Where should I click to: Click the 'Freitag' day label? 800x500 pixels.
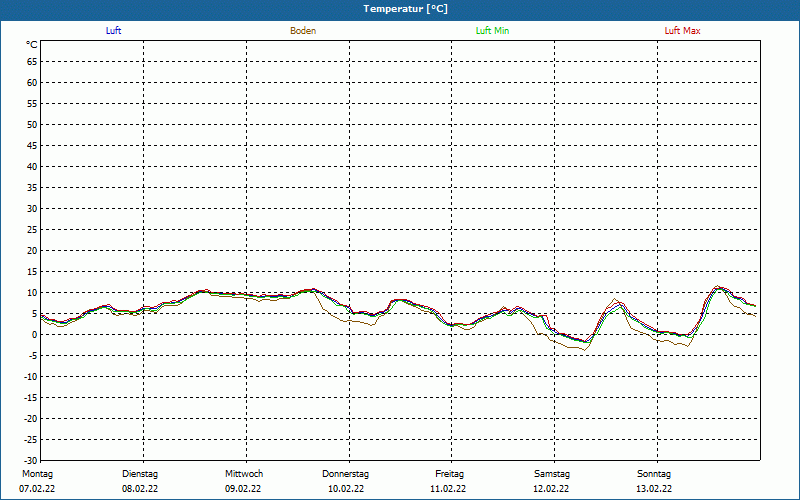click(x=449, y=474)
